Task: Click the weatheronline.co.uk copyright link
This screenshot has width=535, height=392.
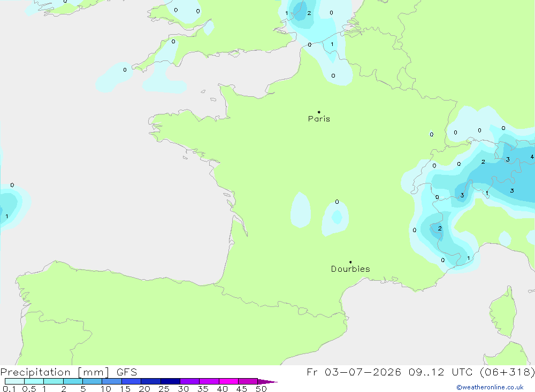Action: (490, 387)
